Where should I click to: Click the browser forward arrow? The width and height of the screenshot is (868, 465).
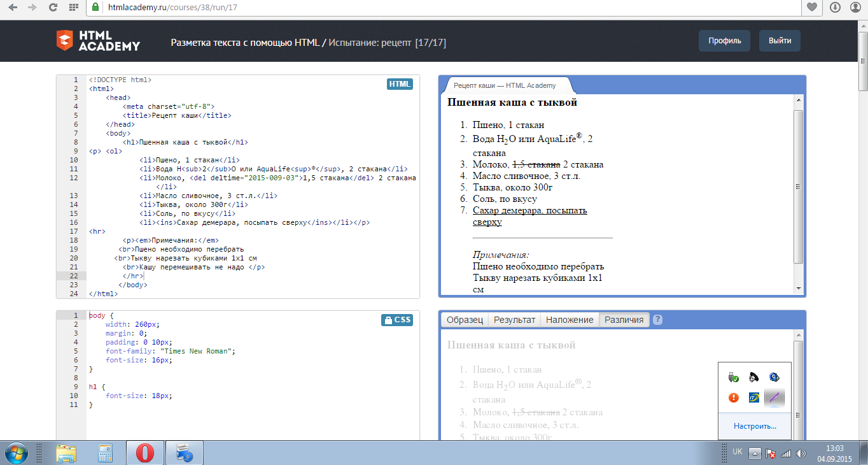tap(33, 8)
